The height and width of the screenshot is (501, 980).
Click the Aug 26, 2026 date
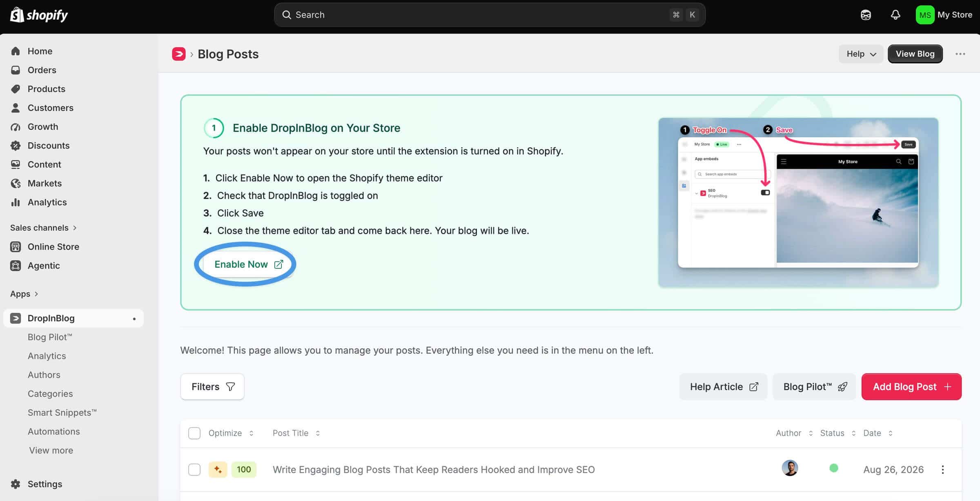tap(893, 470)
